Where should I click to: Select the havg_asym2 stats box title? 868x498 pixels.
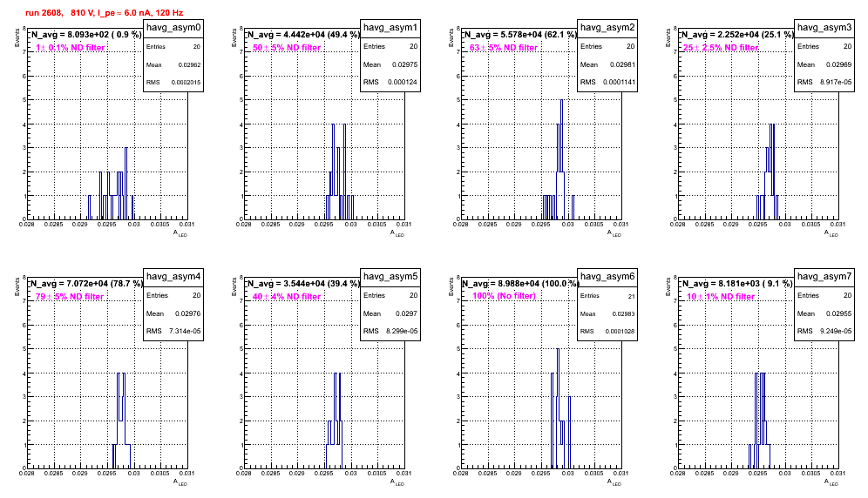coord(607,28)
